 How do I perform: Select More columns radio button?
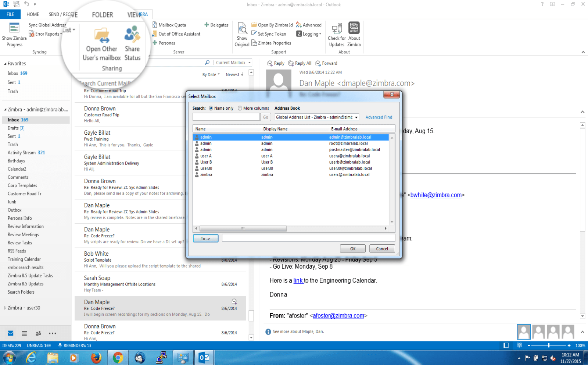(240, 108)
